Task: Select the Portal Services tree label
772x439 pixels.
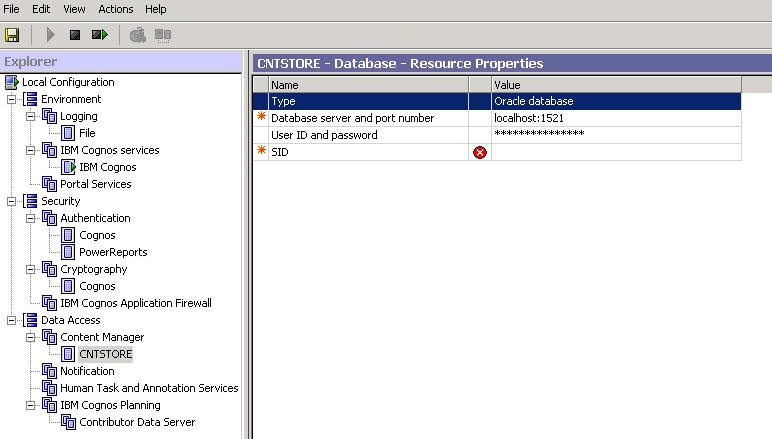Action: tap(96, 184)
